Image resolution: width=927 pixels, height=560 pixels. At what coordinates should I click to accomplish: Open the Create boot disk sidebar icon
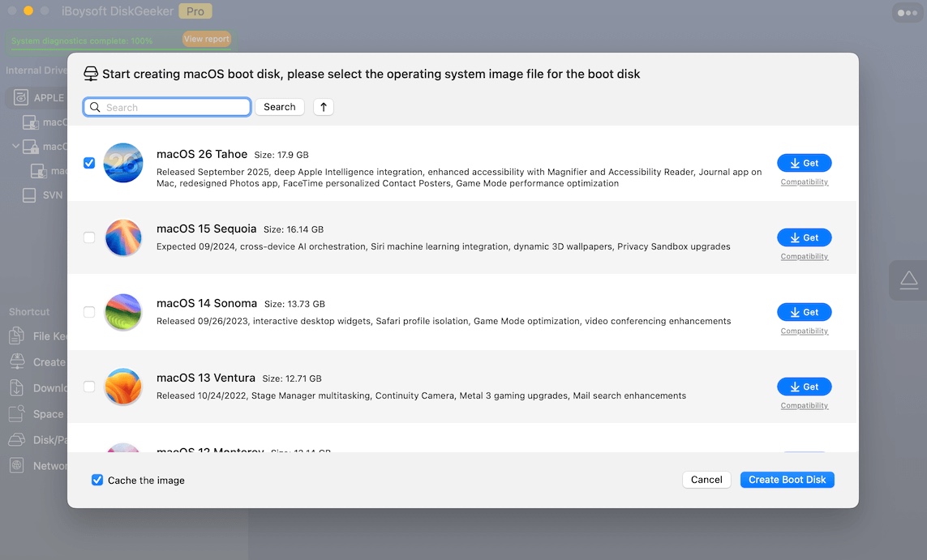17,361
